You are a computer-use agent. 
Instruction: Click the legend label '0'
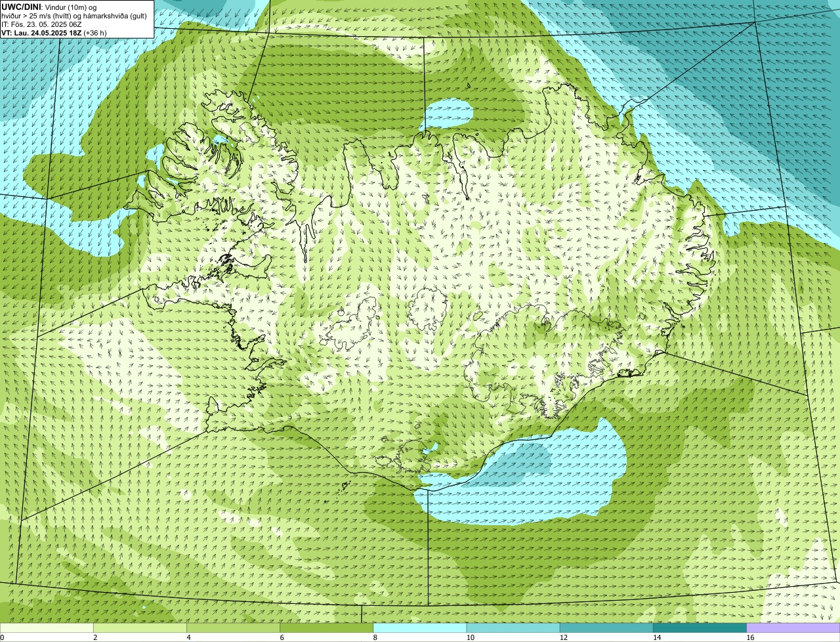pyautogui.click(x=2, y=637)
